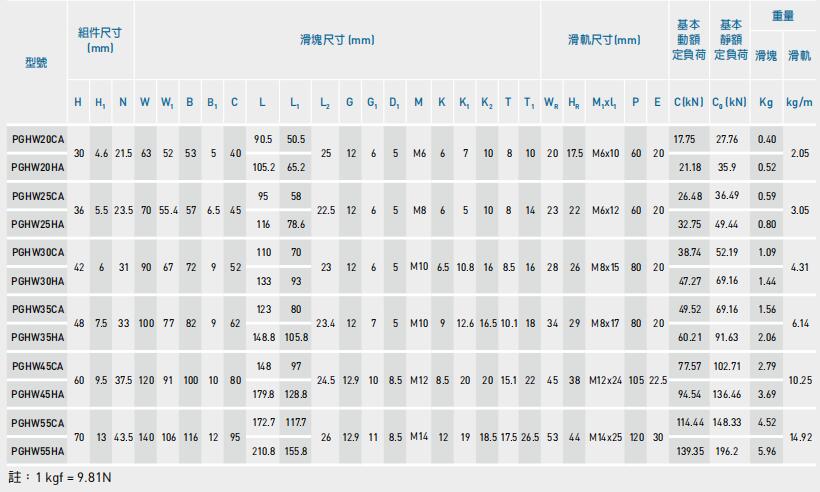The image size is (820, 492).
Task: Select the 重量 header cell
Action: (783, 17)
